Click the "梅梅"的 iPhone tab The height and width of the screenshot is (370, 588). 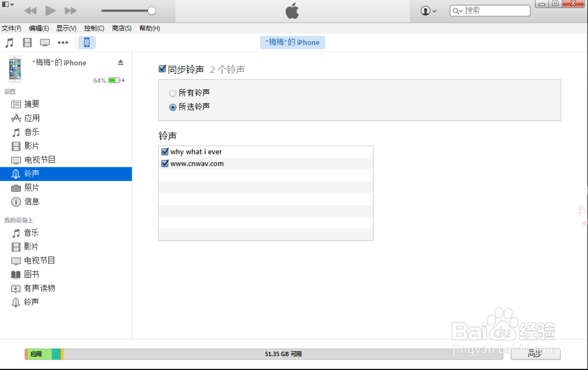pos(292,42)
